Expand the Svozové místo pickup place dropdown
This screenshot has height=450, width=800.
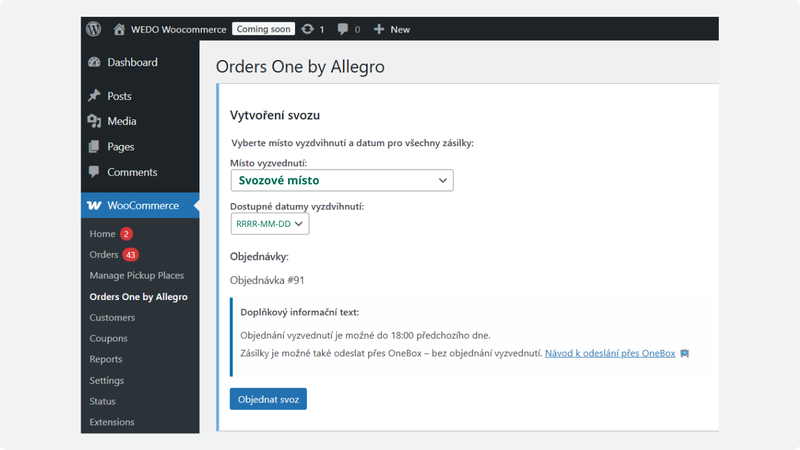pyautogui.click(x=342, y=181)
